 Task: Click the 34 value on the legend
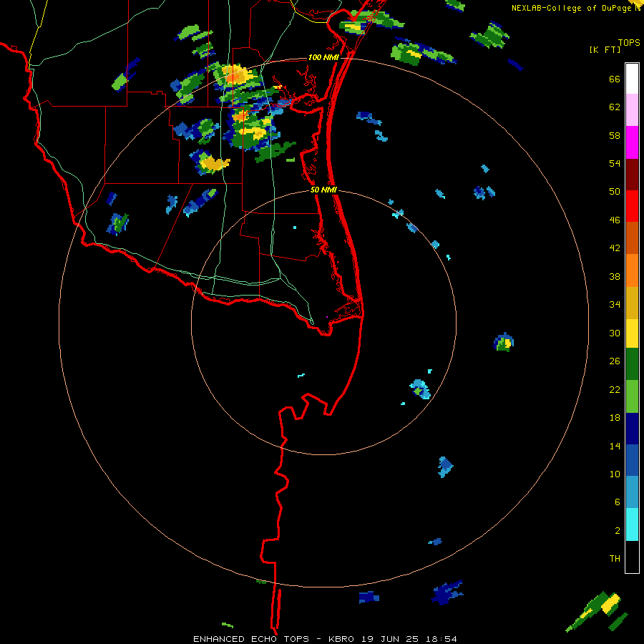pos(615,305)
